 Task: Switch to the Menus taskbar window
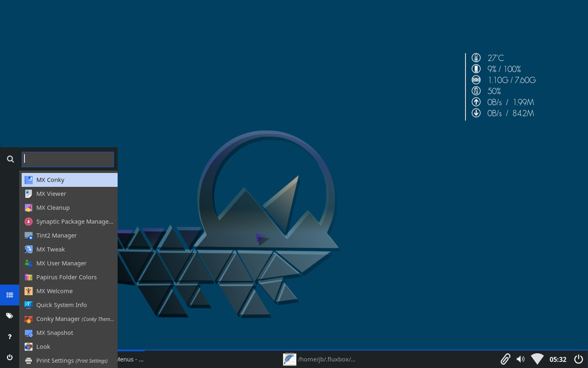coord(131,359)
